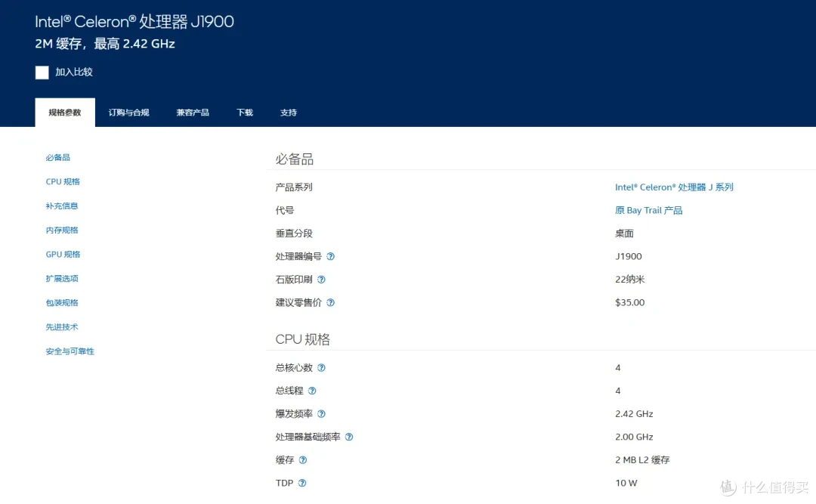Go to the 下载 tab

[245, 113]
